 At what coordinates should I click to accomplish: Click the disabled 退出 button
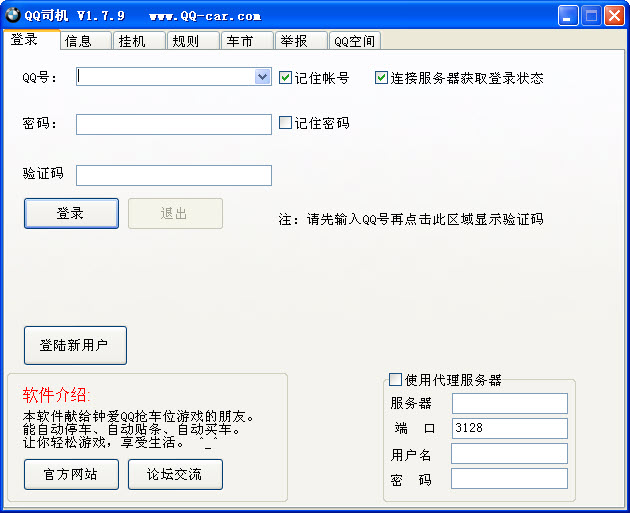tap(175, 213)
